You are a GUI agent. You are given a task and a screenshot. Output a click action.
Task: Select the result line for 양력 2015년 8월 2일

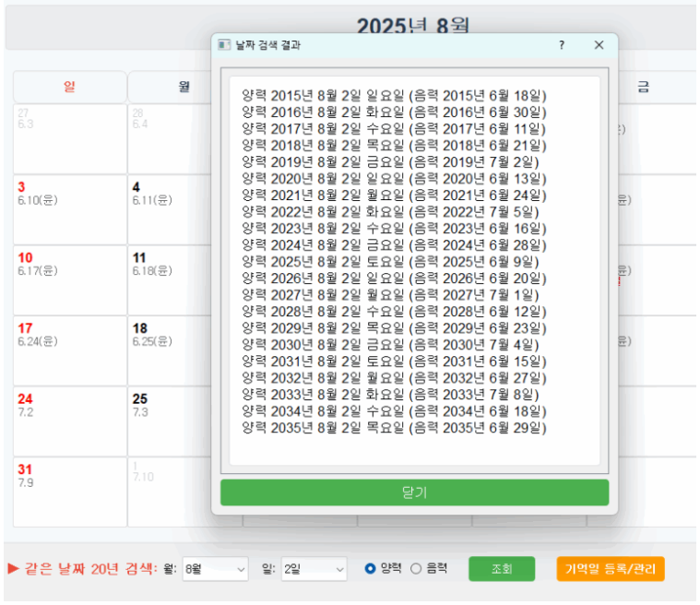[x=394, y=95]
